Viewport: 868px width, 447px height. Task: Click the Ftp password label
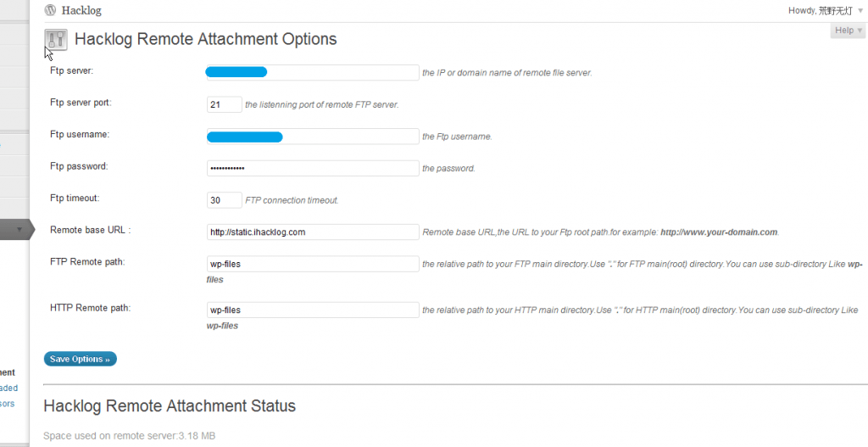coord(79,166)
